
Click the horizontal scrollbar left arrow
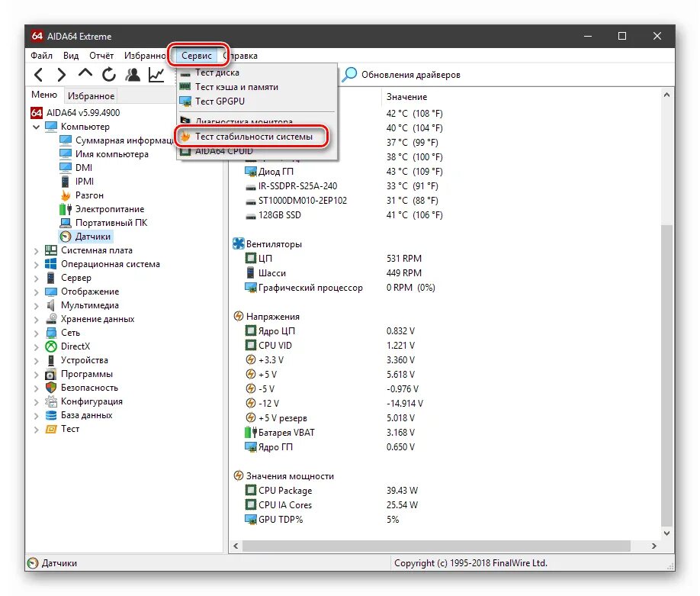tap(236, 546)
